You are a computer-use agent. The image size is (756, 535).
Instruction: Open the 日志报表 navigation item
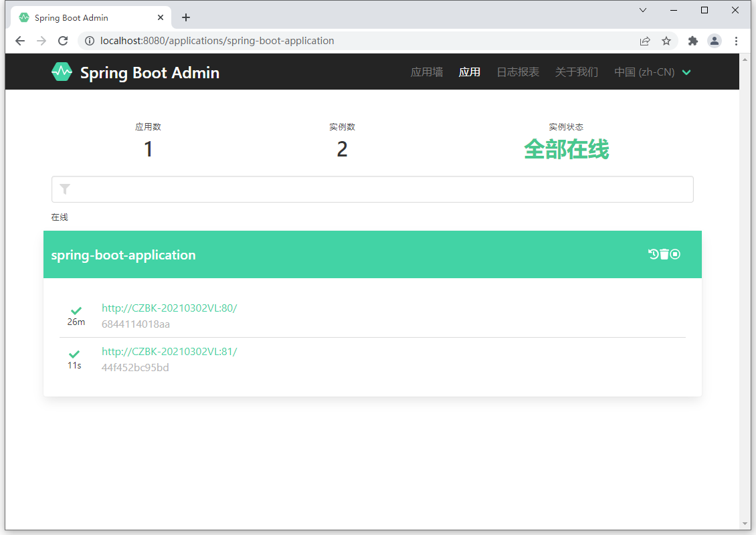(x=518, y=72)
